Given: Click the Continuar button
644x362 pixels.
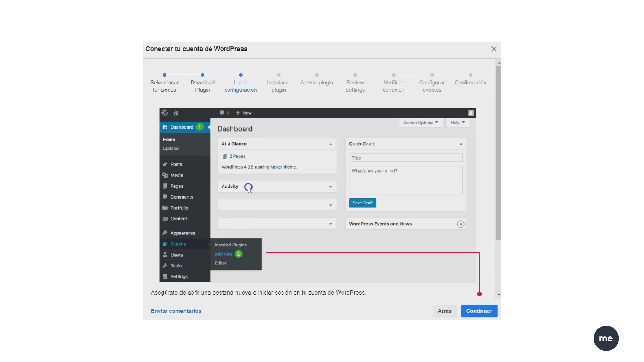Looking at the screenshot, I should [x=479, y=311].
